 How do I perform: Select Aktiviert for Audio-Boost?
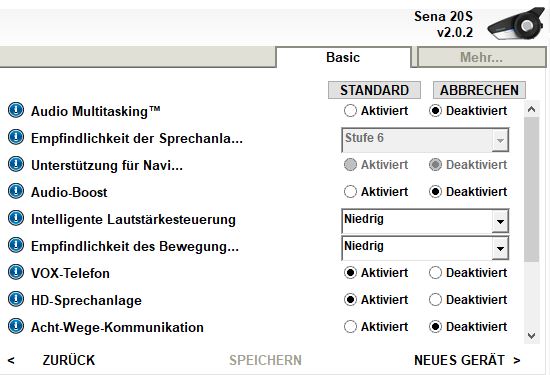pos(350,192)
